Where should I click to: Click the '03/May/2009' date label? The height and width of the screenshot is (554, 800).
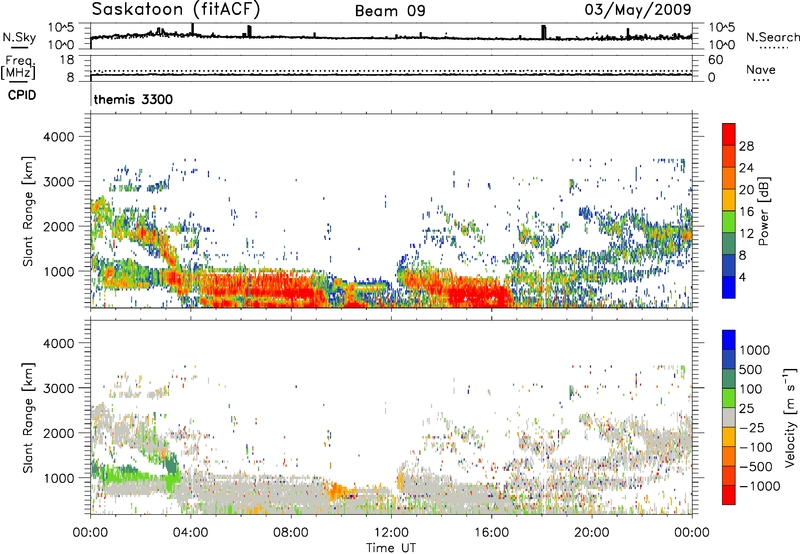click(x=638, y=9)
